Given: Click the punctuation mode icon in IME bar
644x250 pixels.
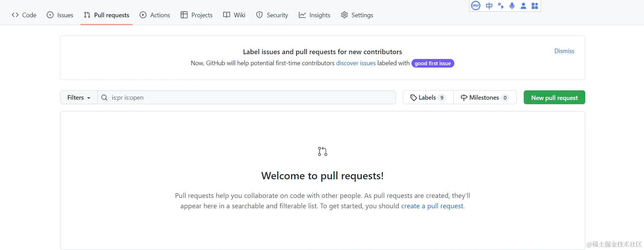Looking at the screenshot, I should coord(501,6).
